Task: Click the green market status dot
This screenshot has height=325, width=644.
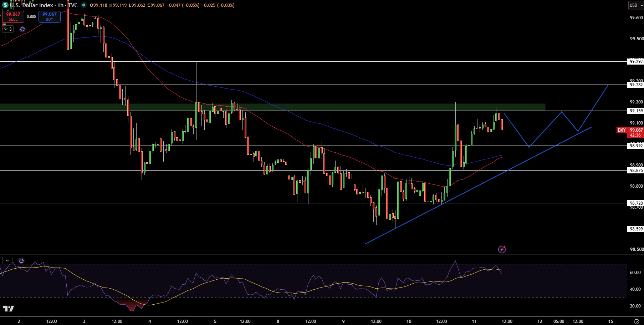Action: point(83,5)
